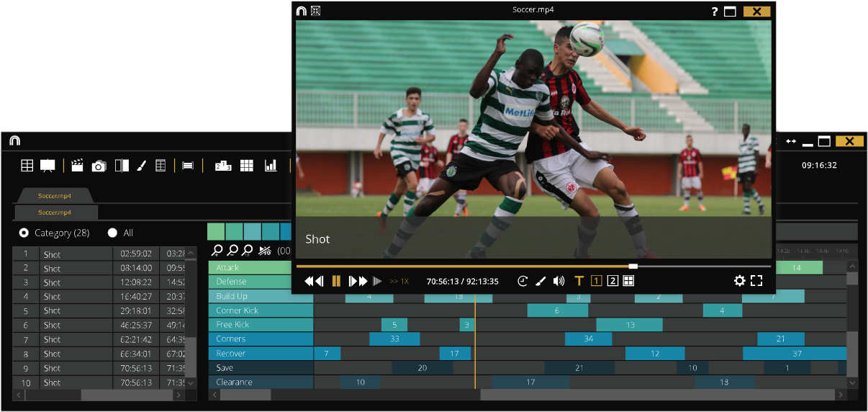The image size is (868, 412).
Task: Click the camera snapshot icon
Action: point(99,166)
